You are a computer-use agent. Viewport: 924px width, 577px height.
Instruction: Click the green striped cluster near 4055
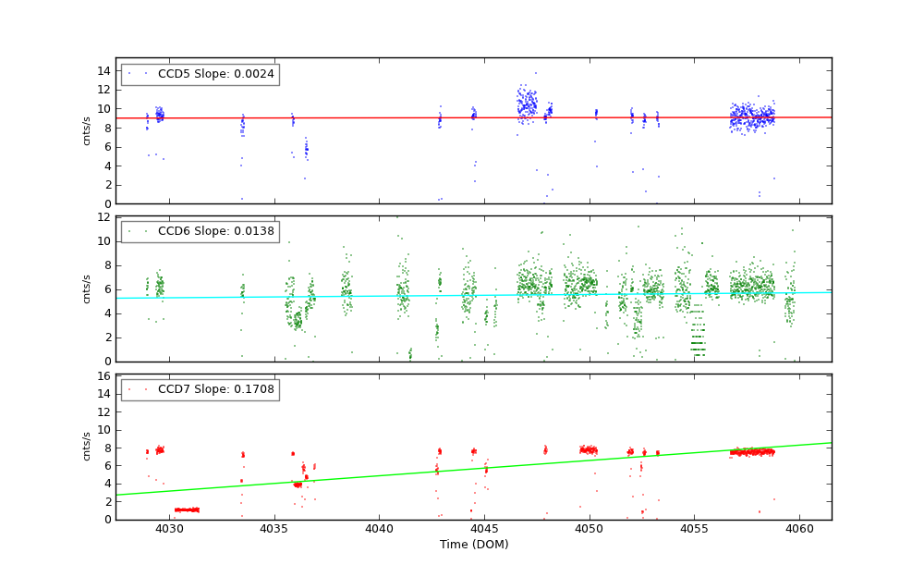(x=699, y=333)
